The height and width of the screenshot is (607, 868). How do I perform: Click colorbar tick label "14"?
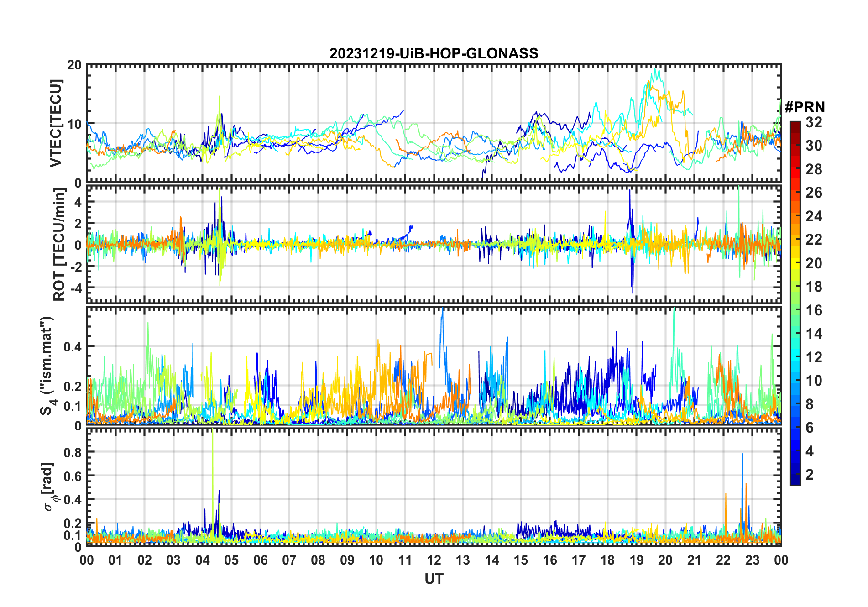pyautogui.click(x=814, y=334)
